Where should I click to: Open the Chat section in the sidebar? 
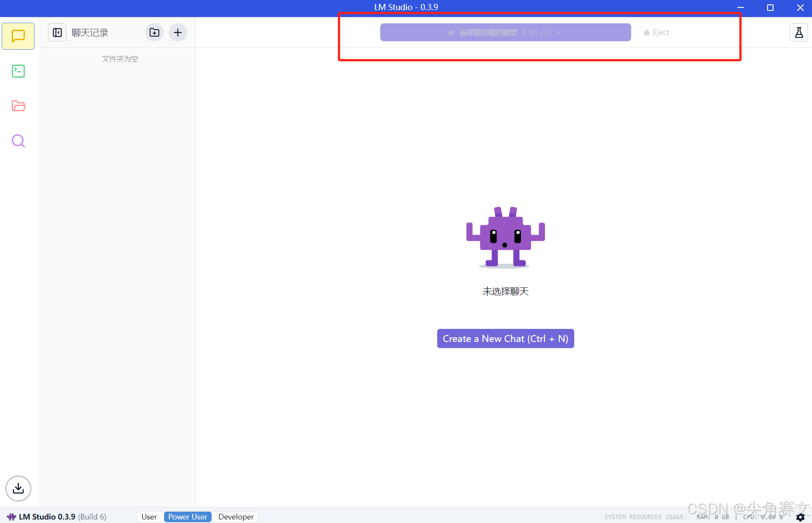tap(18, 36)
